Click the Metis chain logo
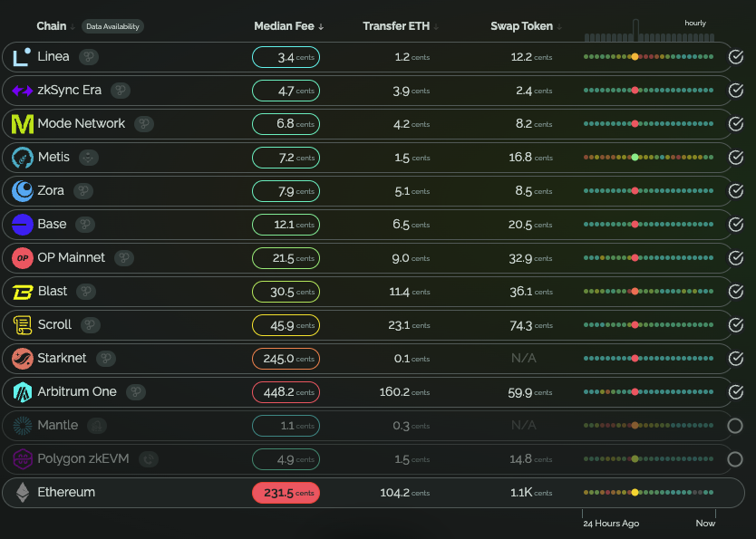Image resolution: width=756 pixels, height=539 pixels. click(22, 158)
